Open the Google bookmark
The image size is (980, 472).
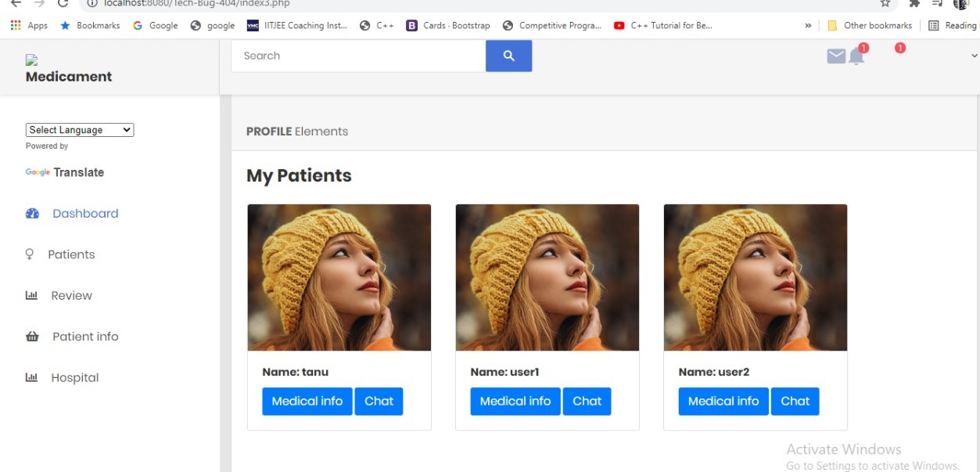(155, 25)
